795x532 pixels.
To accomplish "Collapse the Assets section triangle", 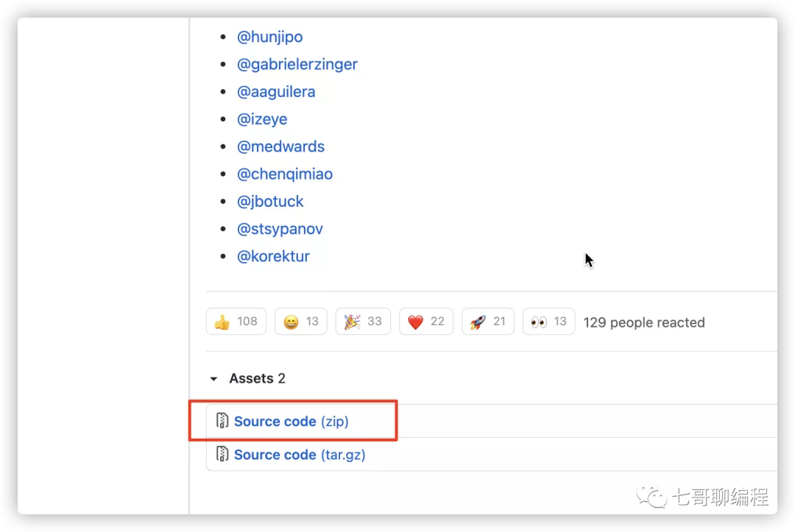I will [x=214, y=379].
